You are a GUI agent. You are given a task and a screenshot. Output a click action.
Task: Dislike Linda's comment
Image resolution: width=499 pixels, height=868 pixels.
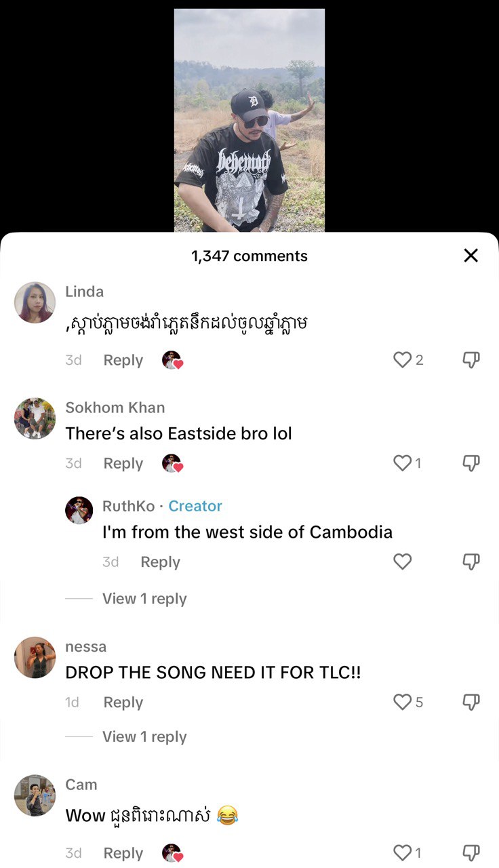(x=471, y=360)
